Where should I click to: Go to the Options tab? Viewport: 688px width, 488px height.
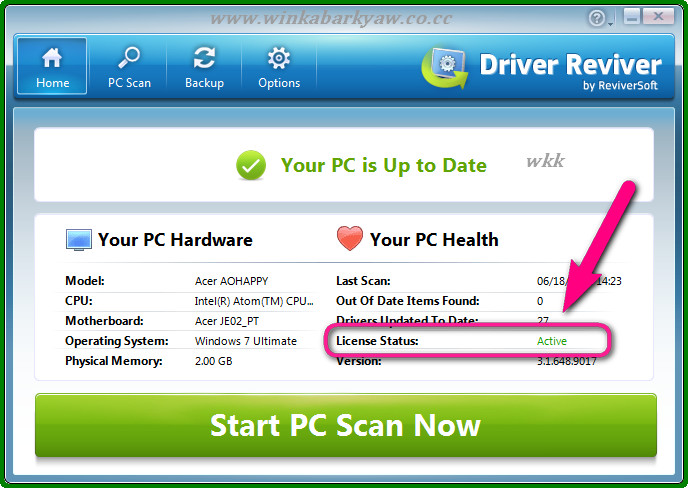279,66
